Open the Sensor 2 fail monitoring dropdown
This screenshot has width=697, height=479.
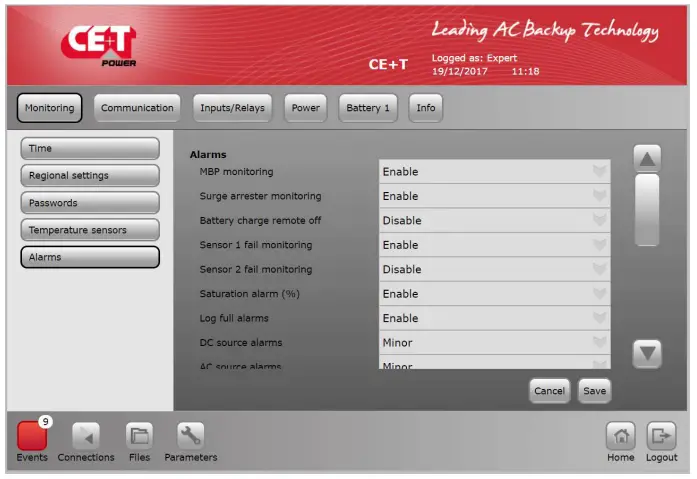point(495,269)
